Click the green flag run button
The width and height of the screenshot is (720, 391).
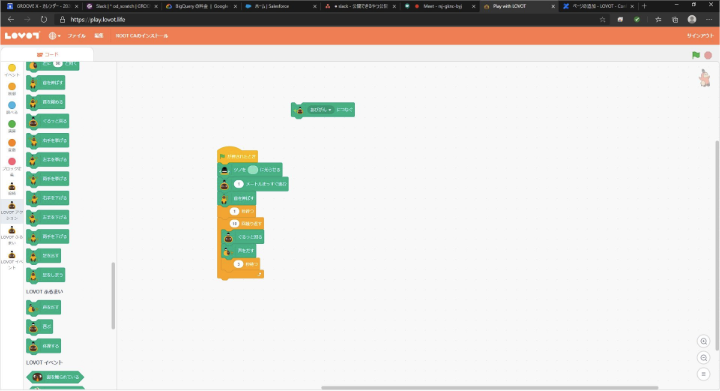(696, 55)
